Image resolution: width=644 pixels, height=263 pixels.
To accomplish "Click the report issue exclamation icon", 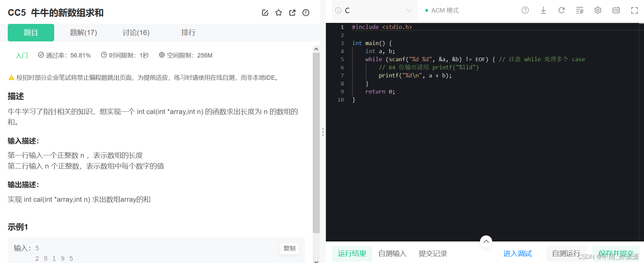I will (306, 13).
